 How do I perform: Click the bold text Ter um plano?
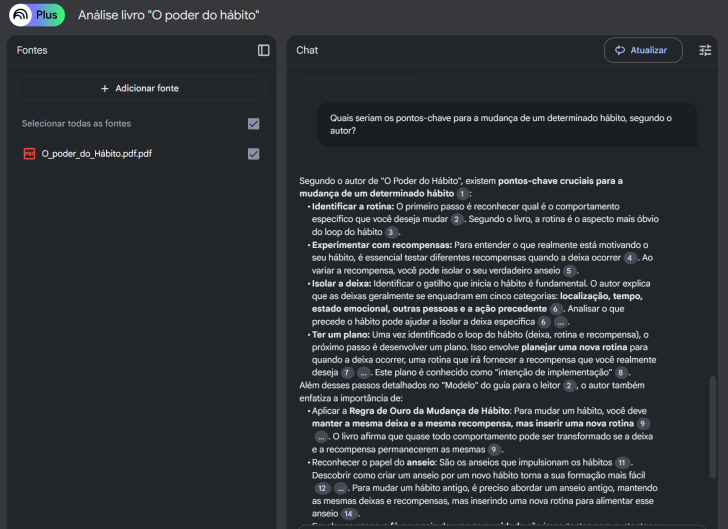pyautogui.click(x=341, y=334)
